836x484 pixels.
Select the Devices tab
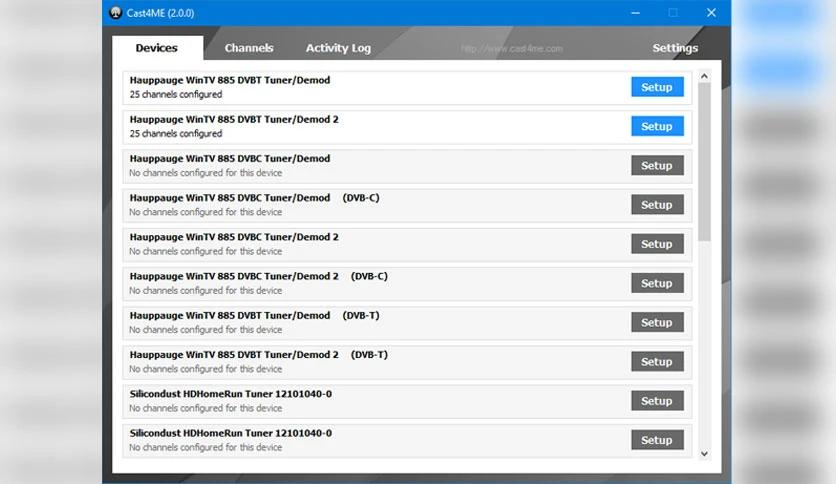[x=157, y=48]
